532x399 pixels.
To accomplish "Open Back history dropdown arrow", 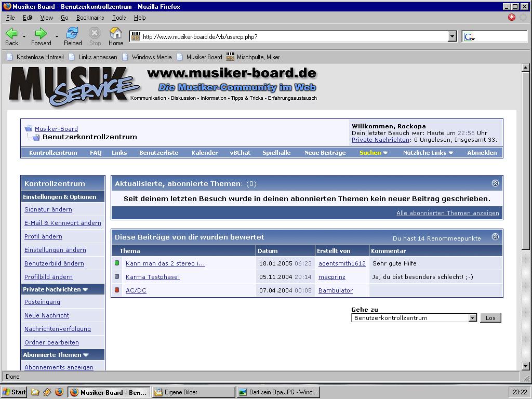I will click(24, 36).
